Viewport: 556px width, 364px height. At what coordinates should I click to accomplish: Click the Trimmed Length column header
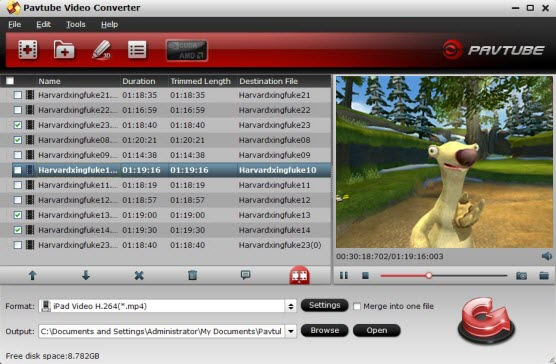pos(200,81)
